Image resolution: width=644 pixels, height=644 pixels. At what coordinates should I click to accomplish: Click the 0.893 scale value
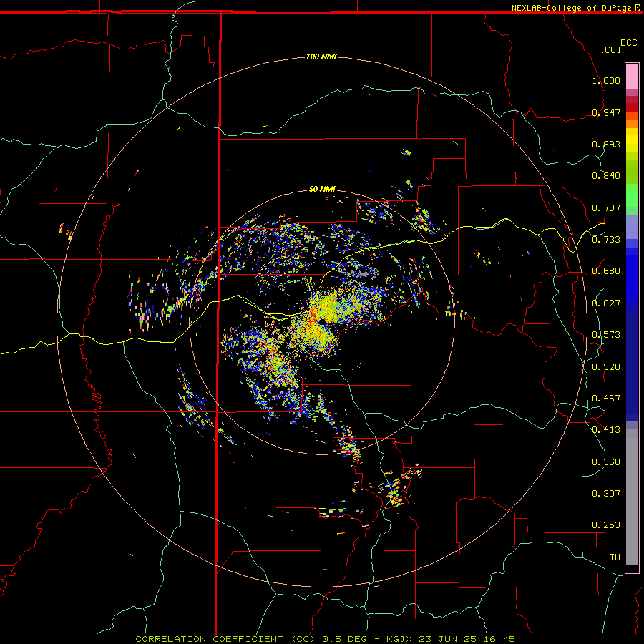606,144
